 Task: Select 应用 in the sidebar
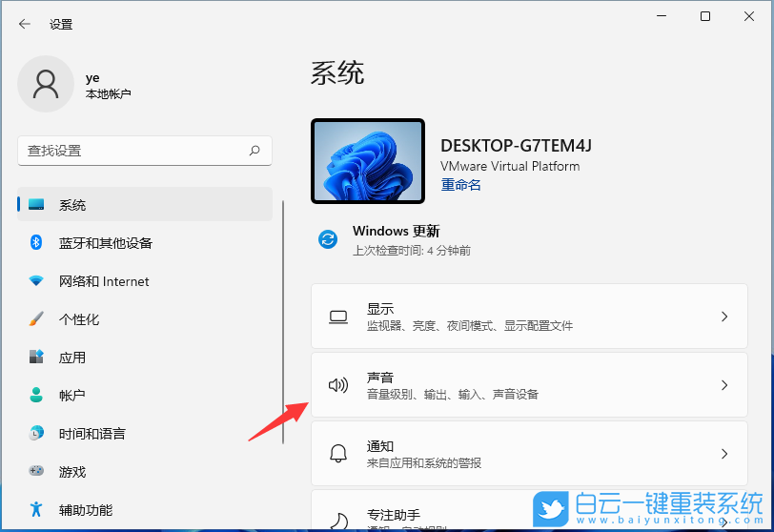145,357
